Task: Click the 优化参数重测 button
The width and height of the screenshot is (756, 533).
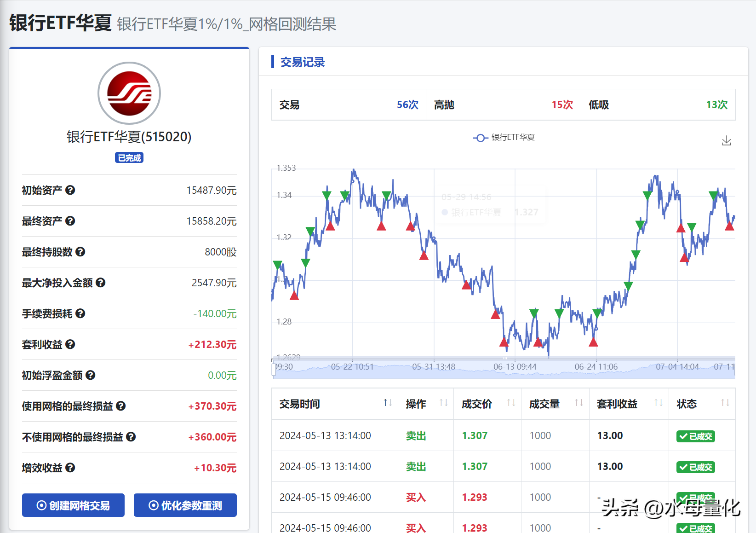Action: tap(185, 505)
